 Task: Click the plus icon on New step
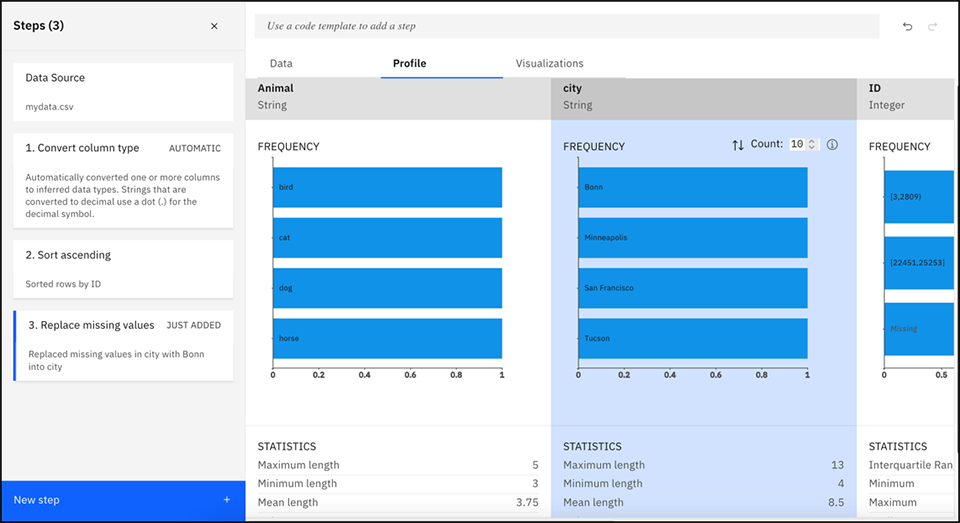[227, 500]
